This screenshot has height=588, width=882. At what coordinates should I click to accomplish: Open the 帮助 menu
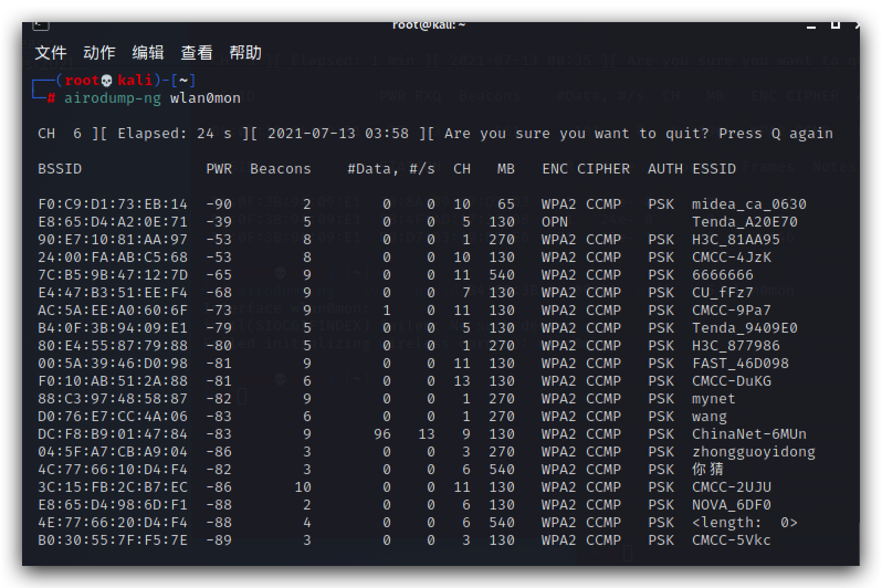(245, 53)
